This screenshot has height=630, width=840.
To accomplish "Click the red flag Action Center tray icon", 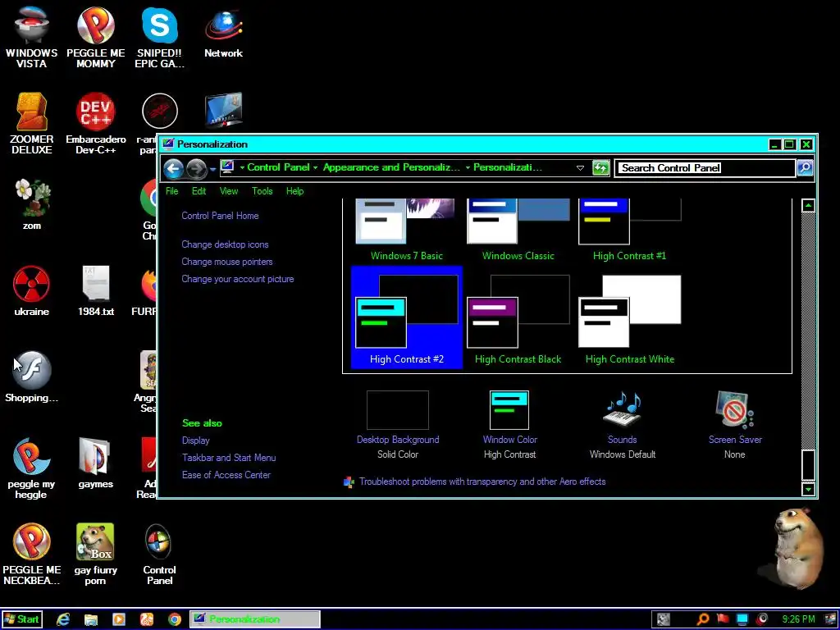I will (723, 619).
